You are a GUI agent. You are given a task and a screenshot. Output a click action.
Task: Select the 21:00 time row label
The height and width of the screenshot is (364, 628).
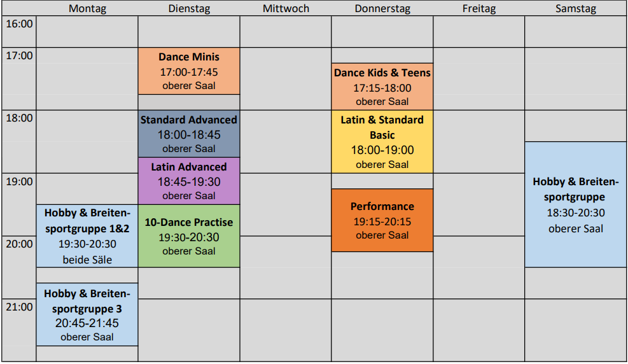click(19, 307)
